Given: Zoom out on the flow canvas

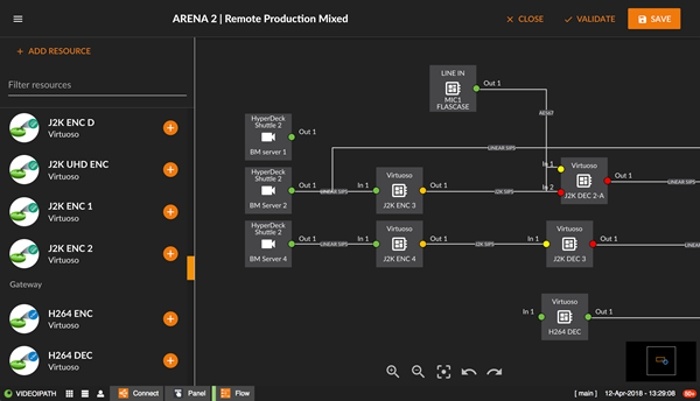Looking at the screenshot, I should (x=418, y=372).
